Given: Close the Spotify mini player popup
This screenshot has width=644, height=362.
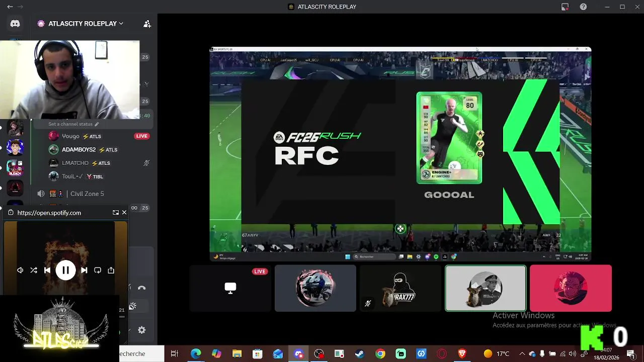Looking at the screenshot, I should pos(124,213).
